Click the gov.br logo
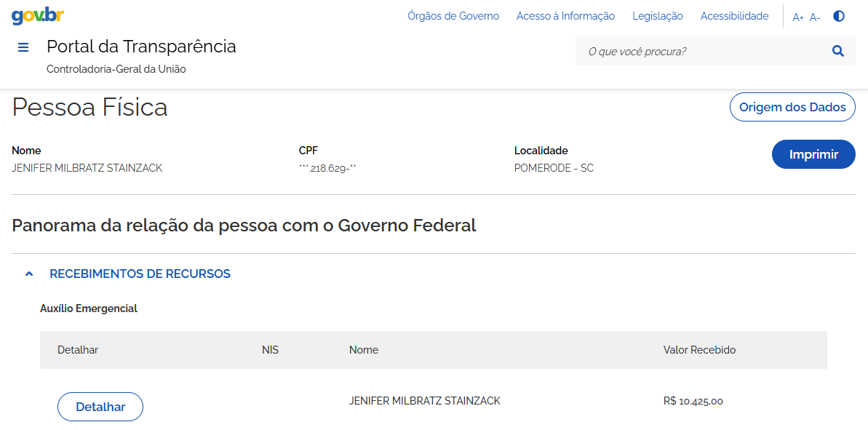The width and height of the screenshot is (868, 430). [x=38, y=15]
